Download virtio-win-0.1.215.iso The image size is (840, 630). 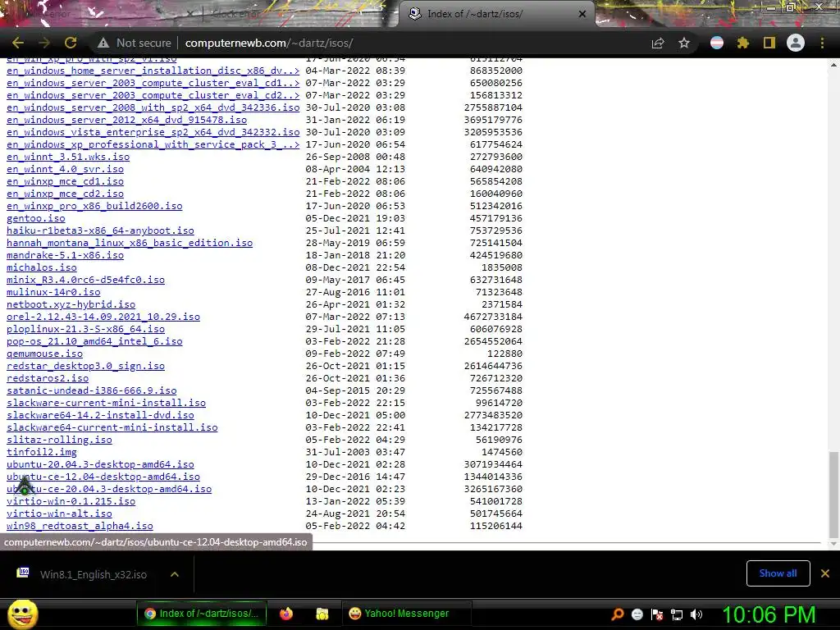(71, 502)
